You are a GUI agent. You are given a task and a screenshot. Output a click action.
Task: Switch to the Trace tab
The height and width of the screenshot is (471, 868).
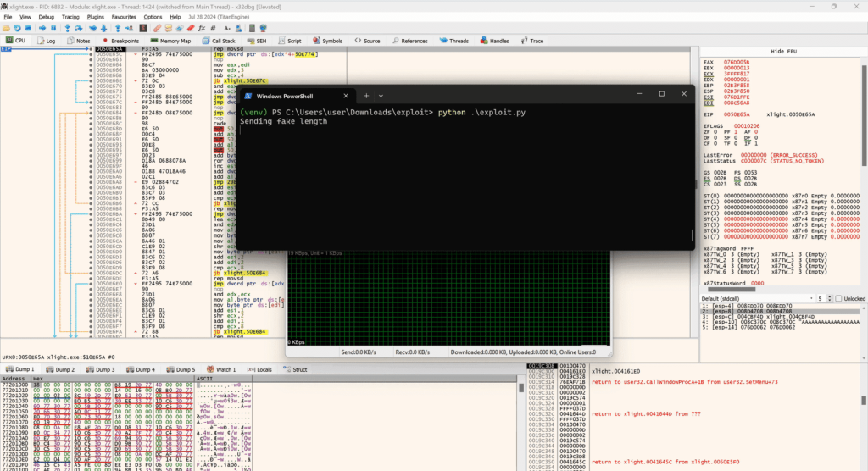[x=532, y=41]
